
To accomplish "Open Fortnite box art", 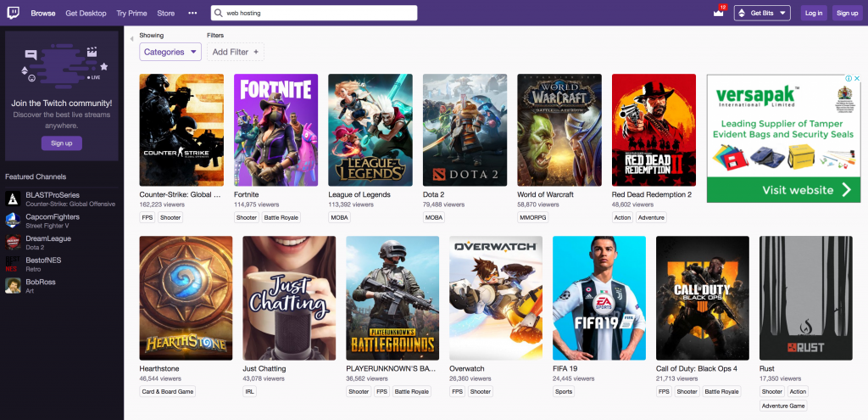I will (275, 130).
